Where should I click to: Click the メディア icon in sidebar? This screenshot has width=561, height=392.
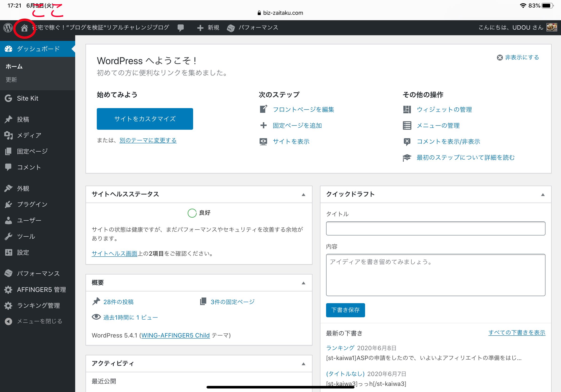coord(8,135)
